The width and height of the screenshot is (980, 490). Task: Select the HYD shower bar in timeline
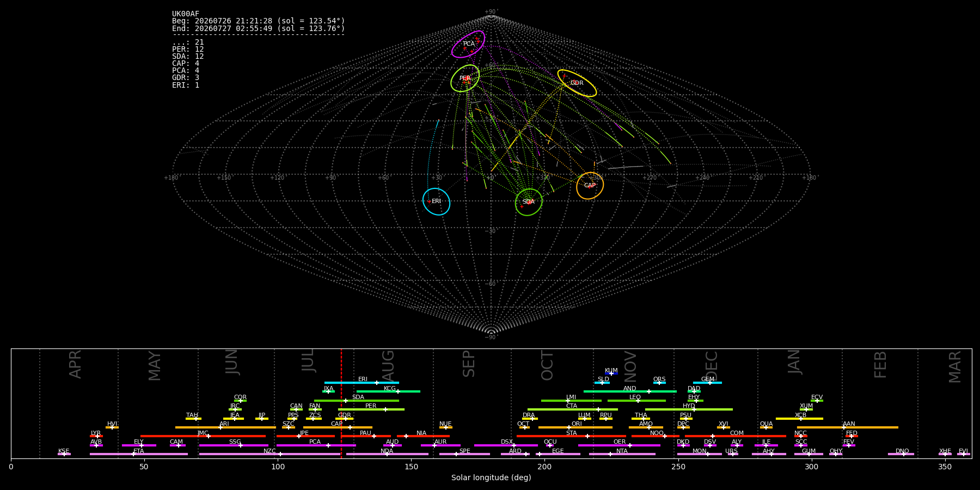(689, 409)
